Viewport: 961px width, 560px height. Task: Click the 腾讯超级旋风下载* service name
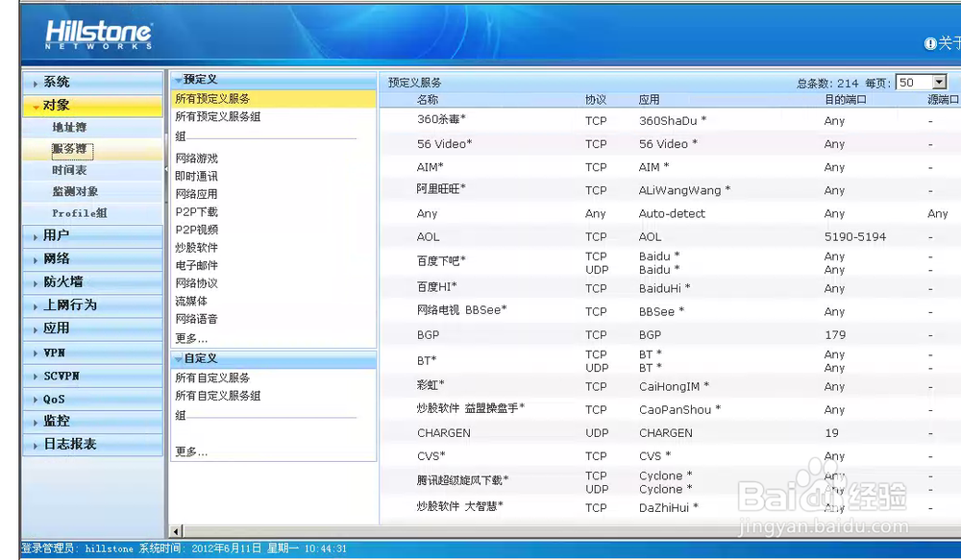(x=463, y=480)
